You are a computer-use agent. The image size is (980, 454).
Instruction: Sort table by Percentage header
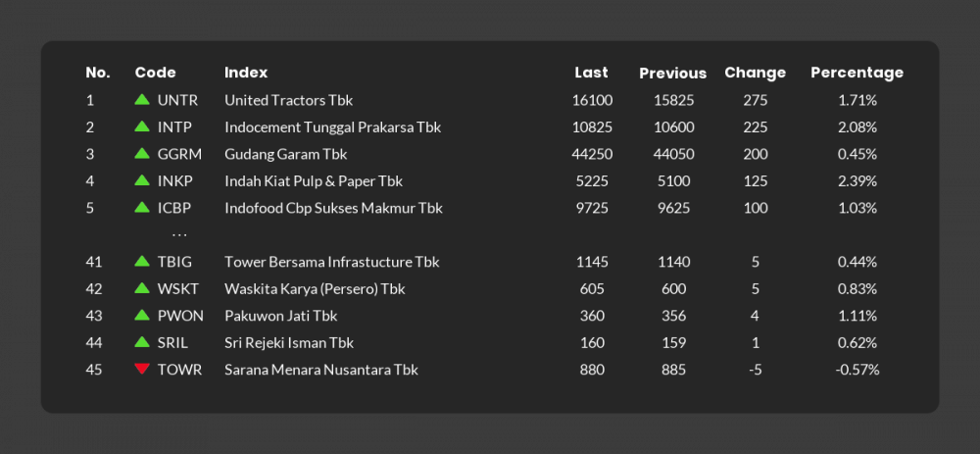(857, 74)
